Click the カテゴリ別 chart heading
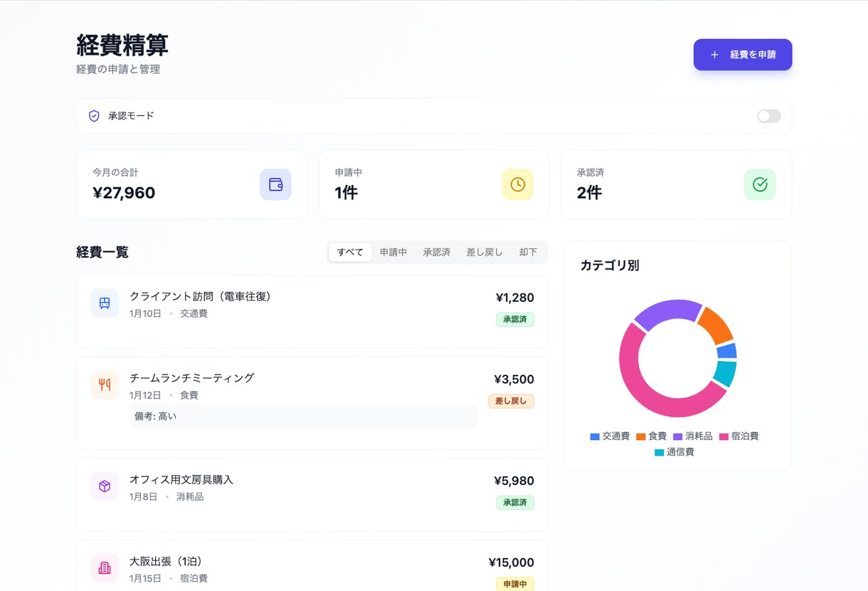 point(610,266)
